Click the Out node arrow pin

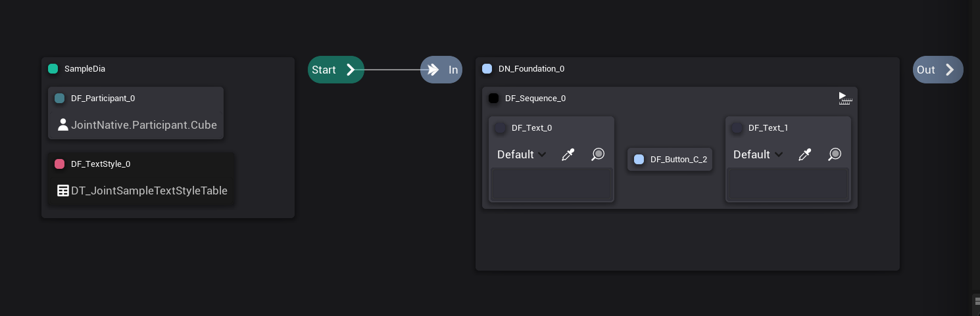(950, 70)
